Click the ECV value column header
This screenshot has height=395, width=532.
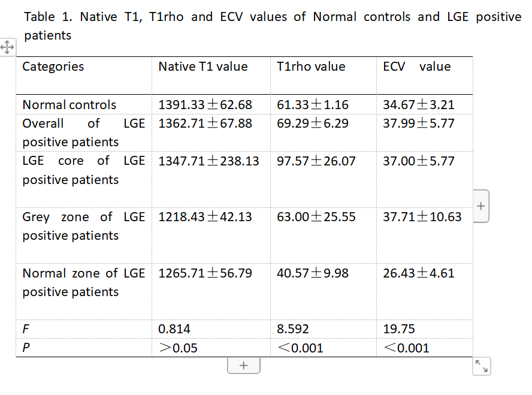pyautogui.click(x=416, y=67)
